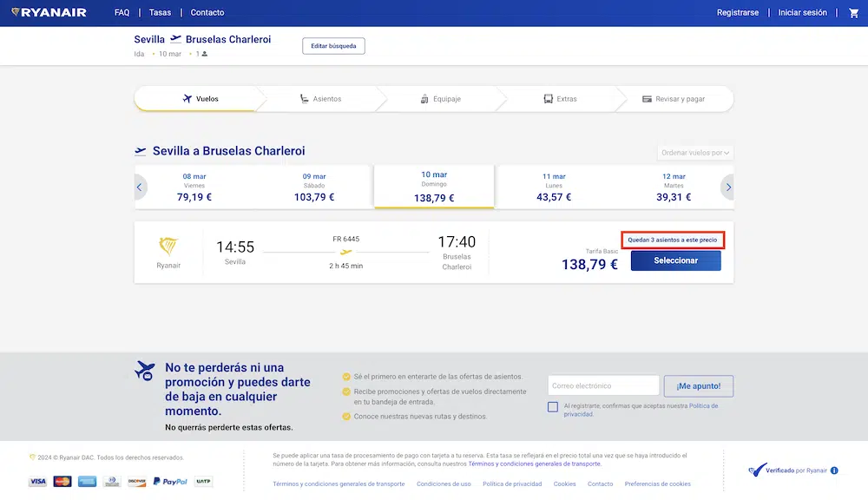Click the info icon beside Verificado por Ryanair
The image size is (868, 500).
coord(834,470)
